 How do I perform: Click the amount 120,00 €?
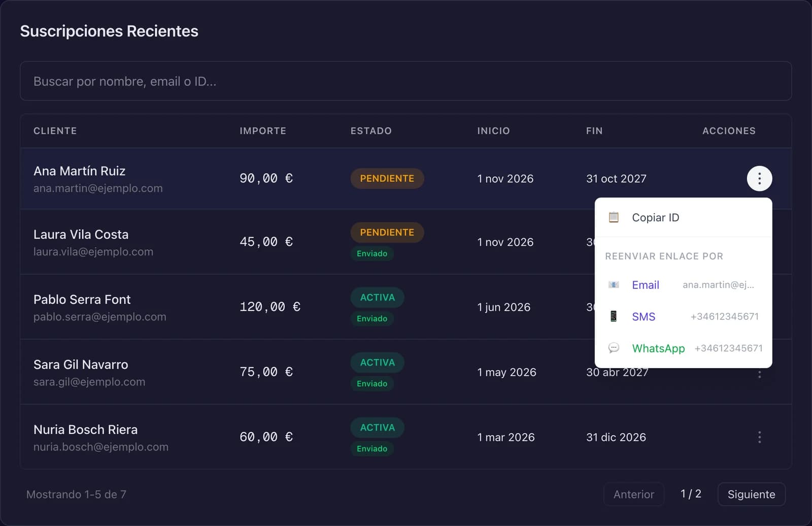click(270, 307)
